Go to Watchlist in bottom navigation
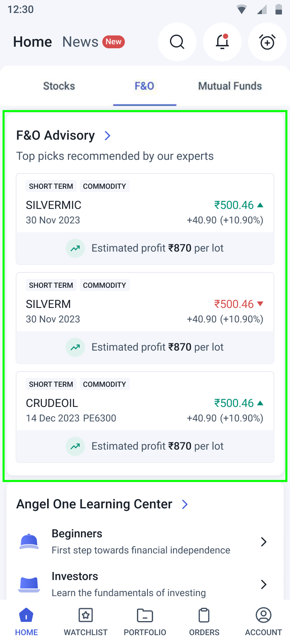 click(x=86, y=621)
